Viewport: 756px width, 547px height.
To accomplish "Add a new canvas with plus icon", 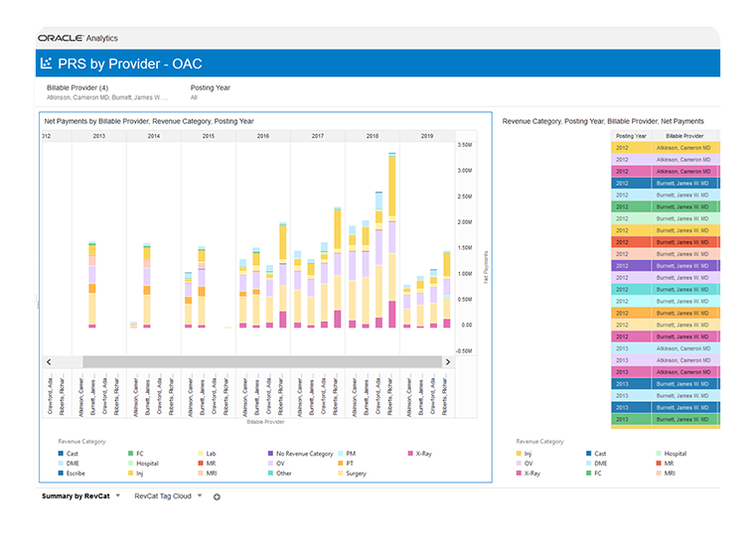I will pos(217,496).
